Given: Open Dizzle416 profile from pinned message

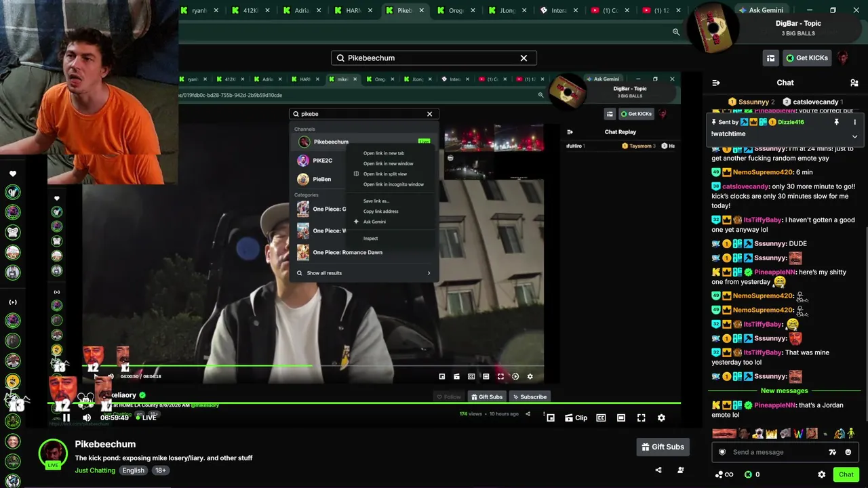Looking at the screenshot, I should pyautogui.click(x=791, y=122).
